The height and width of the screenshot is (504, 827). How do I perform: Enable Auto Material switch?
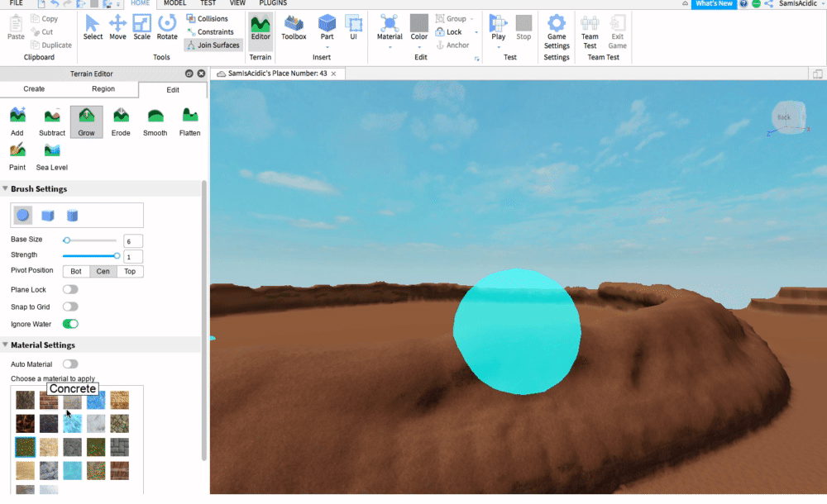click(70, 364)
